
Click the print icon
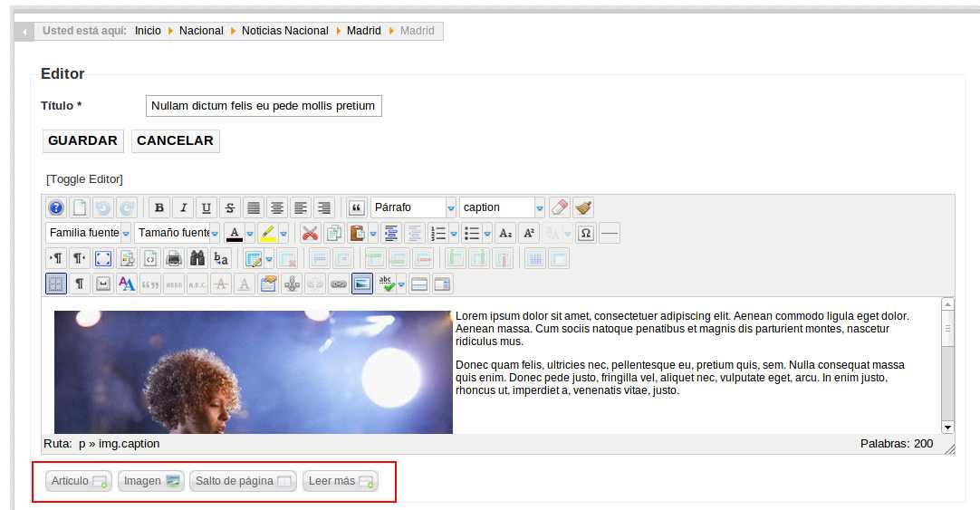tap(174, 258)
